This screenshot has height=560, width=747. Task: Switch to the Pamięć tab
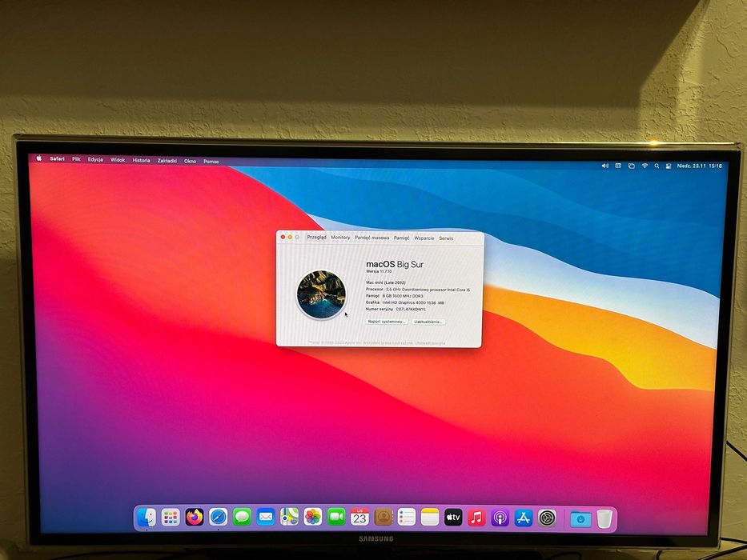[x=402, y=238]
